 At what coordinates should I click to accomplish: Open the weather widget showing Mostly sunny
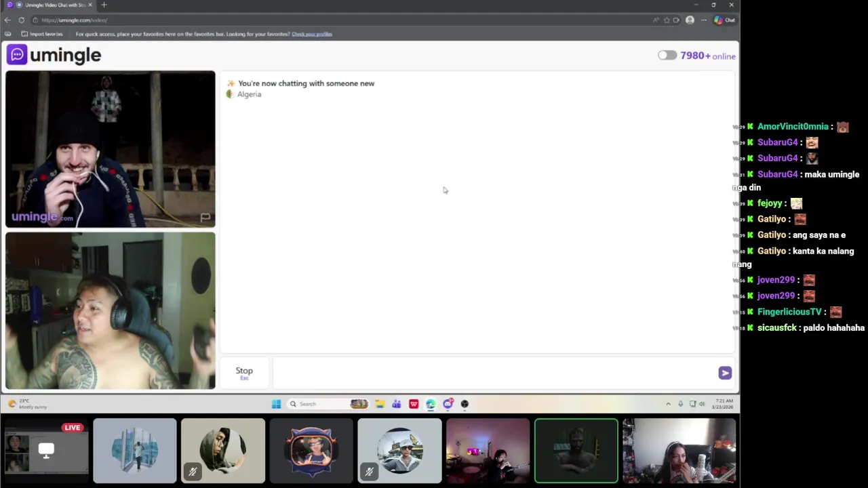coord(27,404)
